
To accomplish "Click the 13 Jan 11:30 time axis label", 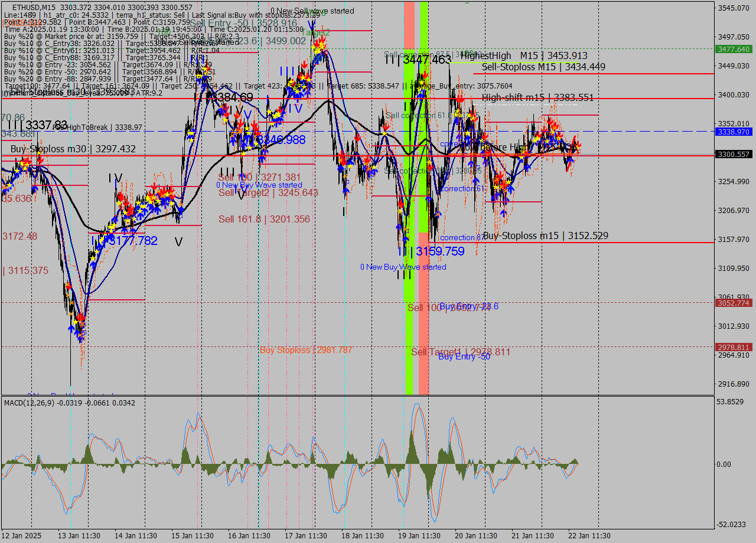I will pyautogui.click(x=78, y=536).
